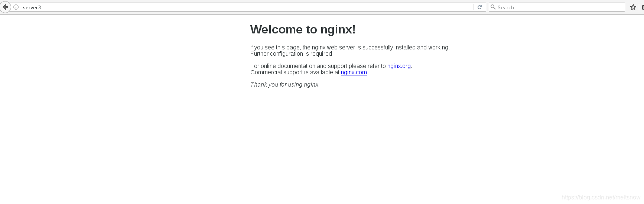This screenshot has width=644, height=204.
Task: Click "Further configuration is required." text
Action: [292, 54]
